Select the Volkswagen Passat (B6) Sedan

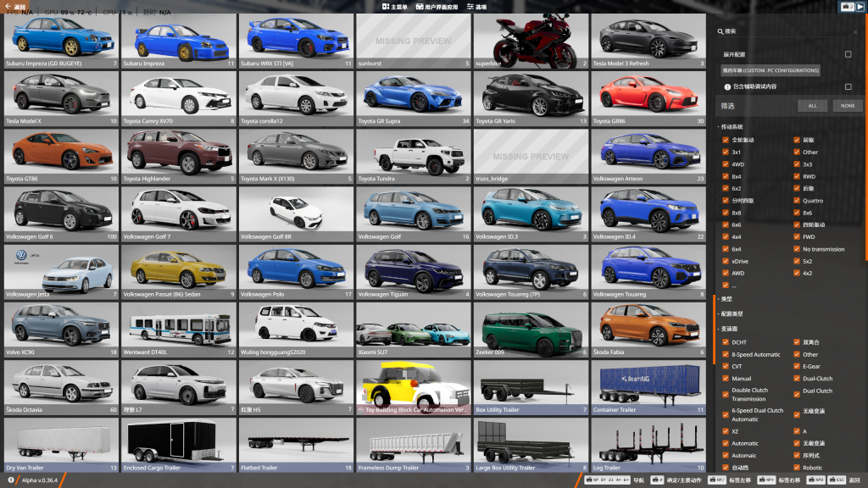[x=178, y=272]
